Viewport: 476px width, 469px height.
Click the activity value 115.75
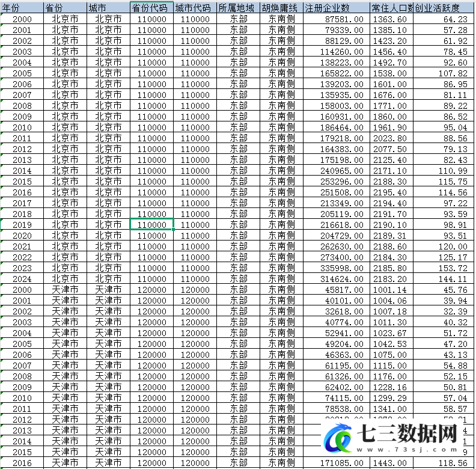click(x=444, y=182)
